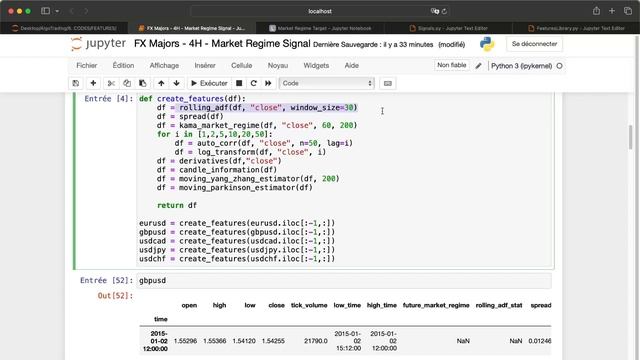Click the localhost address bar
Image resolution: width=640 pixels, height=360 pixels.
(320, 11)
